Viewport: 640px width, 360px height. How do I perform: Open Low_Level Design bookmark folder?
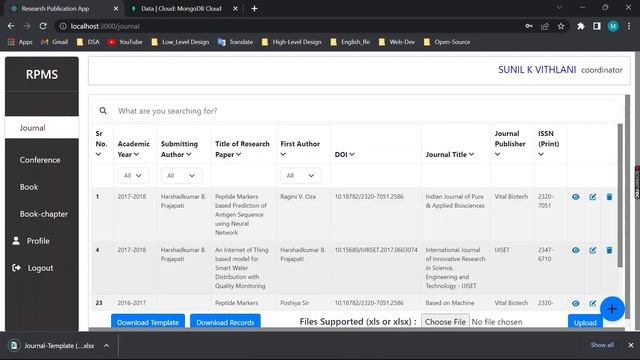[x=180, y=42]
